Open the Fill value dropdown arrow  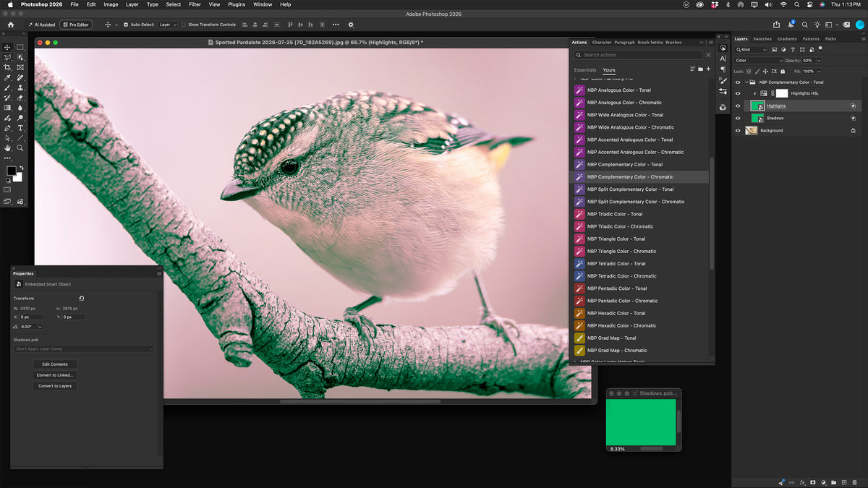pos(819,72)
